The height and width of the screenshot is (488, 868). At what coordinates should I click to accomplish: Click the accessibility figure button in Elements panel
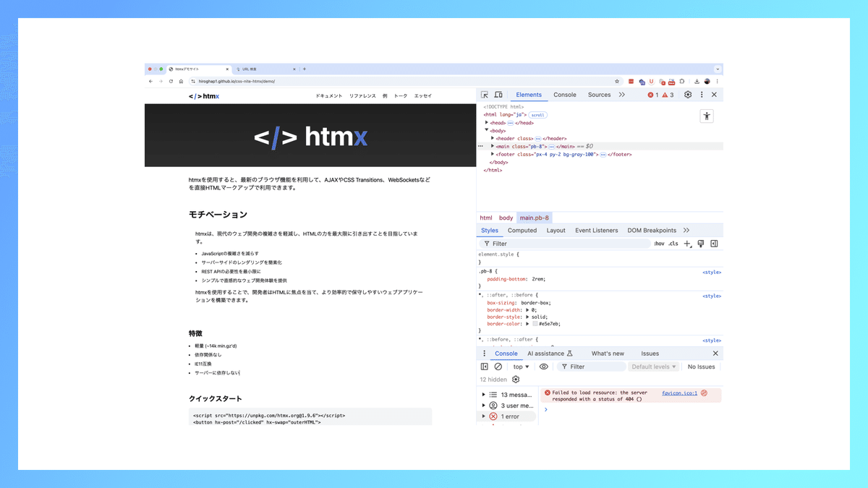pyautogui.click(x=707, y=116)
